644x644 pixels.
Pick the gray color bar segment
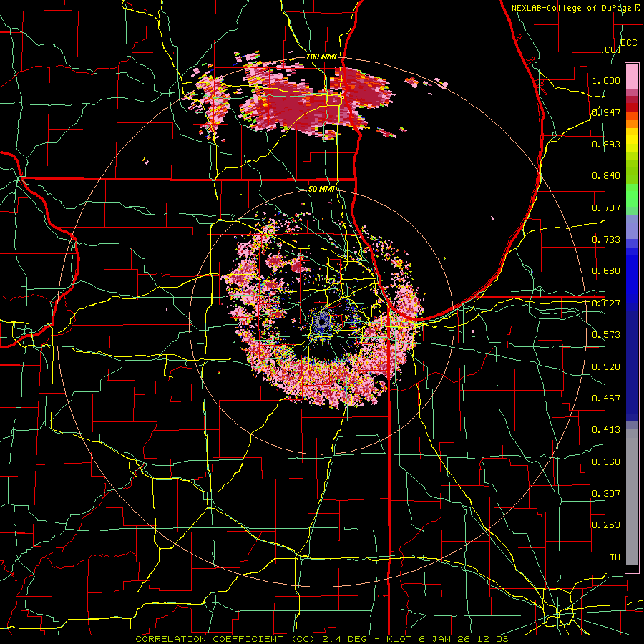coord(632,497)
